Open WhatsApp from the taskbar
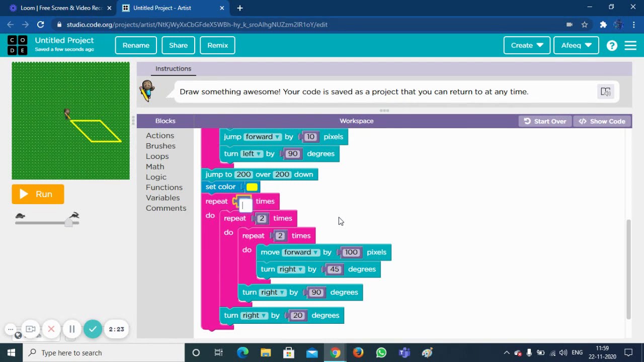 [x=381, y=353]
